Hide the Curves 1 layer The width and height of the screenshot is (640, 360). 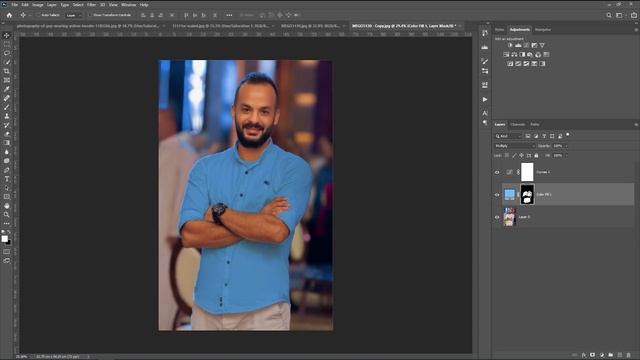click(x=497, y=172)
